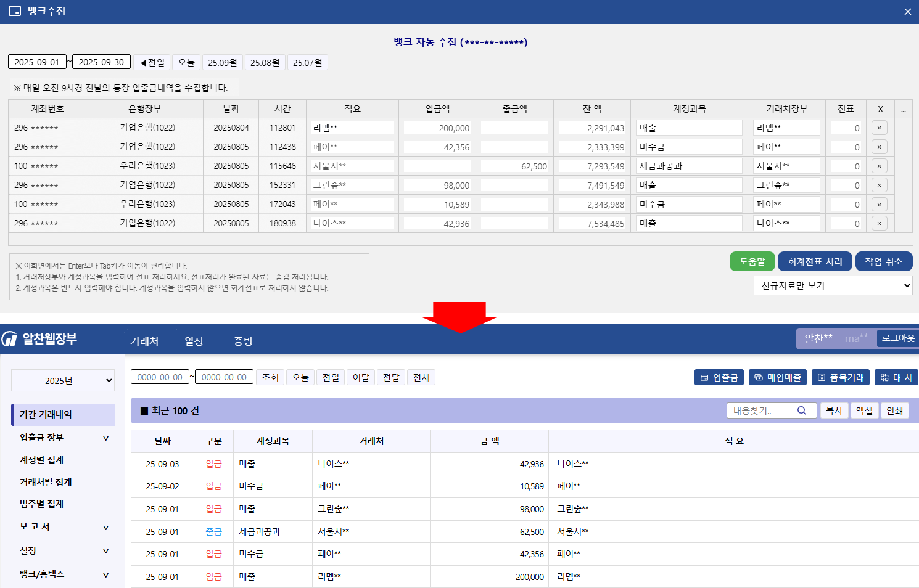
Task: Click the 회계전표 처리 button
Action: coord(815,261)
